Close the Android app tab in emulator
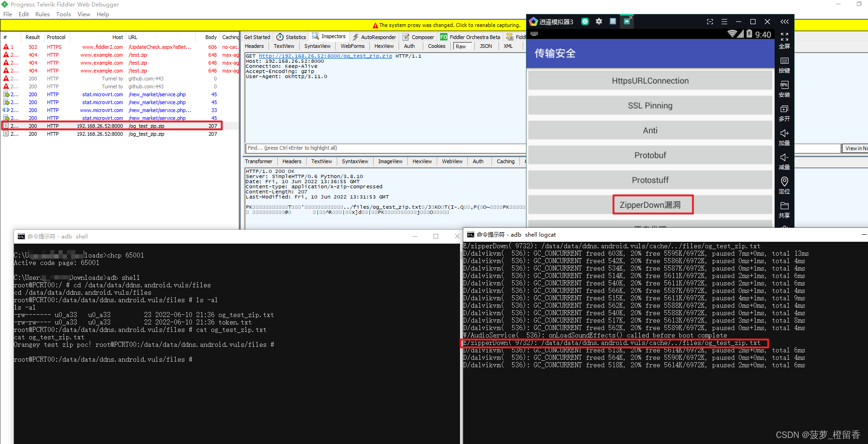The width and height of the screenshot is (868, 444). [631, 17]
